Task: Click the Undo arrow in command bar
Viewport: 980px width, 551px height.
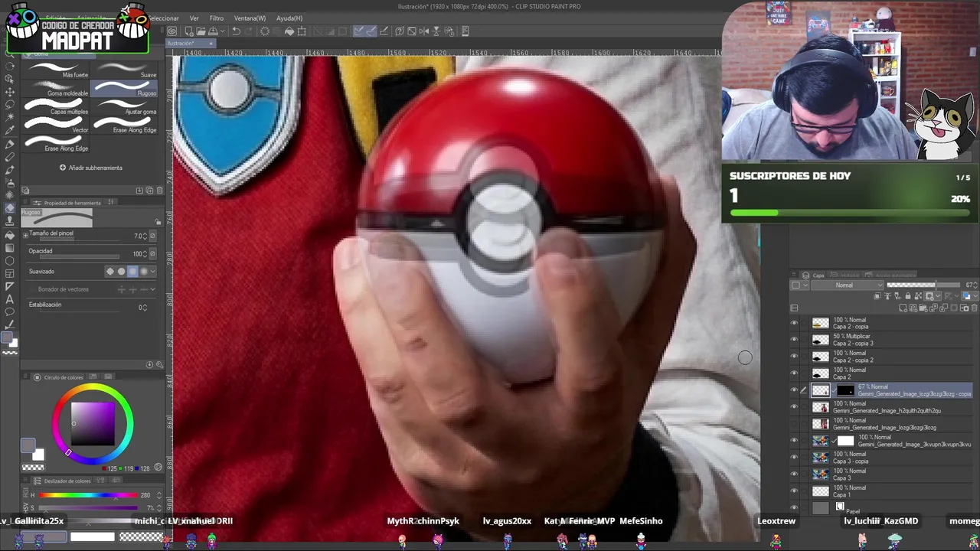Action: (x=236, y=31)
